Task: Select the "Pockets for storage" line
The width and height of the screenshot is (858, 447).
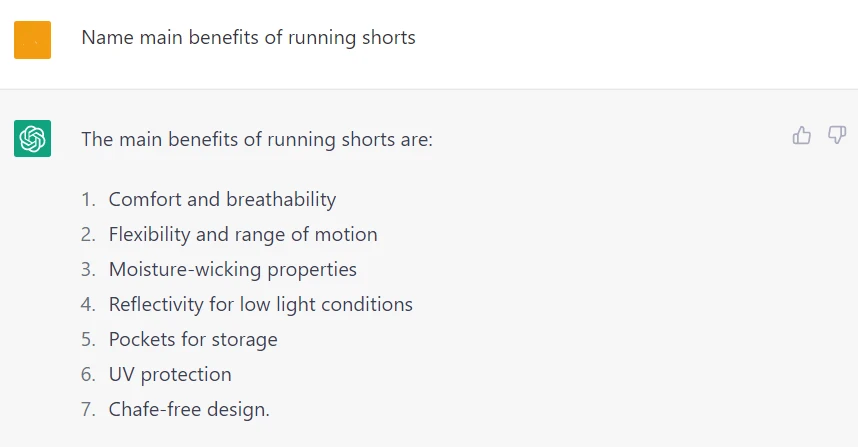Action: tap(193, 339)
